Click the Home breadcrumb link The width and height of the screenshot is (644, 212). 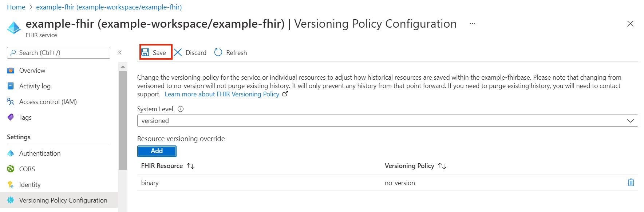[16, 7]
